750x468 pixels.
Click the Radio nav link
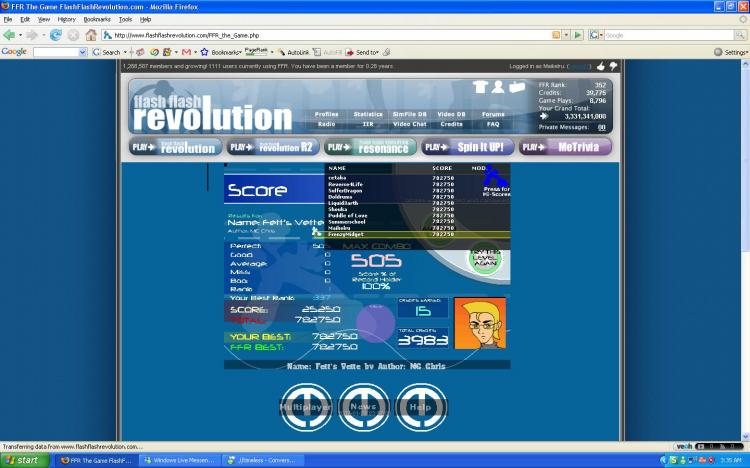point(326,124)
